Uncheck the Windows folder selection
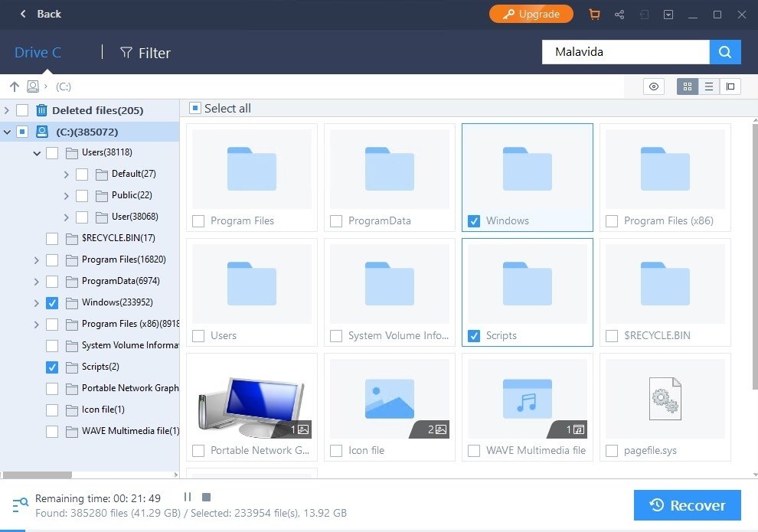The width and height of the screenshot is (758, 532). (473, 221)
